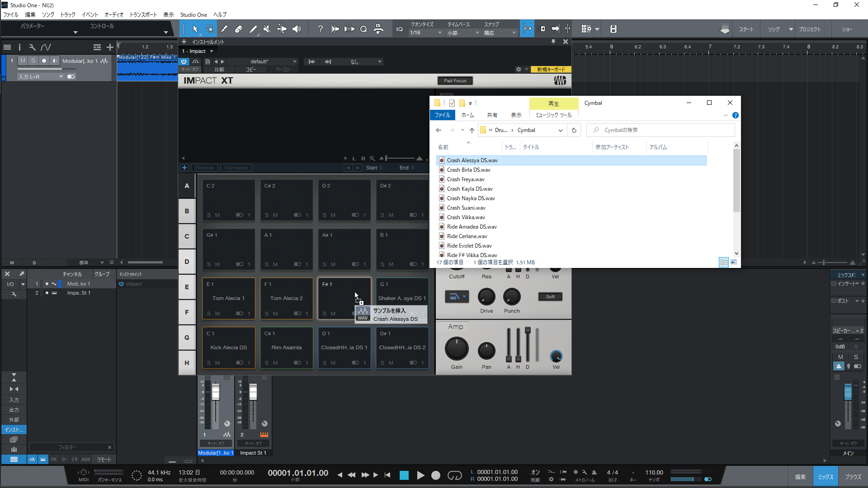Open the オーディオ menu
The image size is (868, 488).
coord(114,14)
